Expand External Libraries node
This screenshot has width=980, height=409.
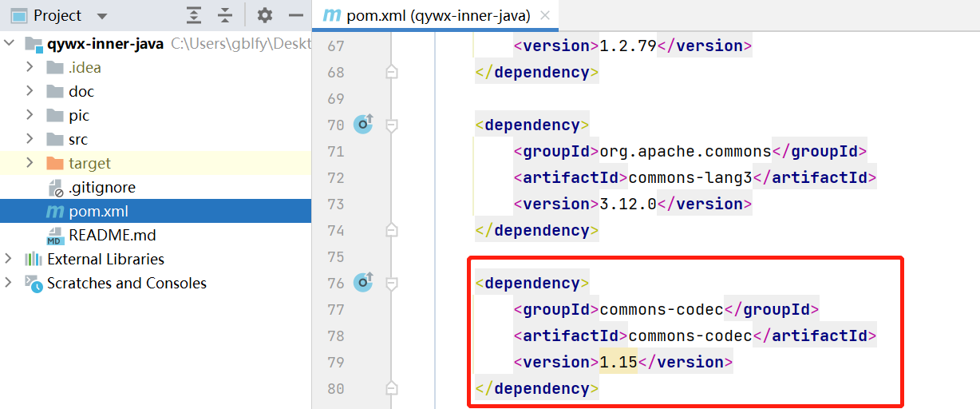pyautogui.click(x=10, y=259)
